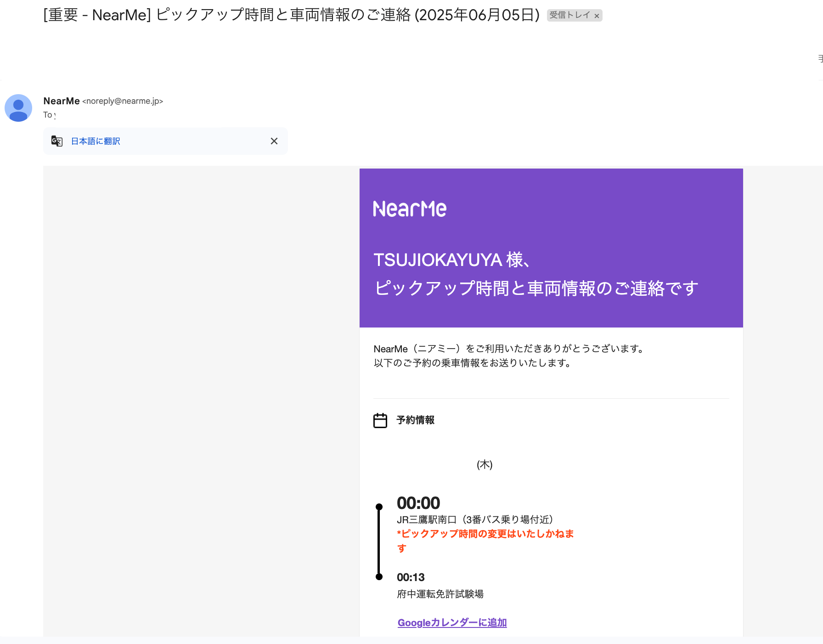The height and width of the screenshot is (644, 823).
Task: Remove the 受信トレイ label with its x
Action: 597,16
